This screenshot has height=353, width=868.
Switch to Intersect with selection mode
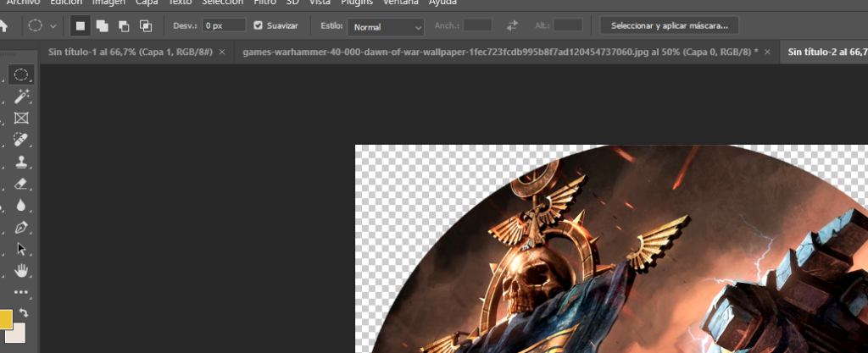146,26
